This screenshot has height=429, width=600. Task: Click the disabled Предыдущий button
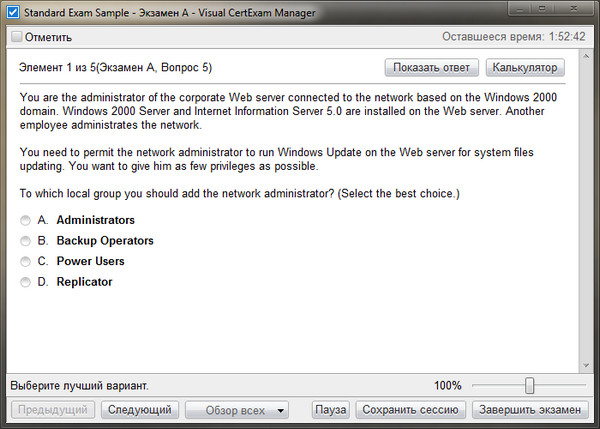pos(55,410)
